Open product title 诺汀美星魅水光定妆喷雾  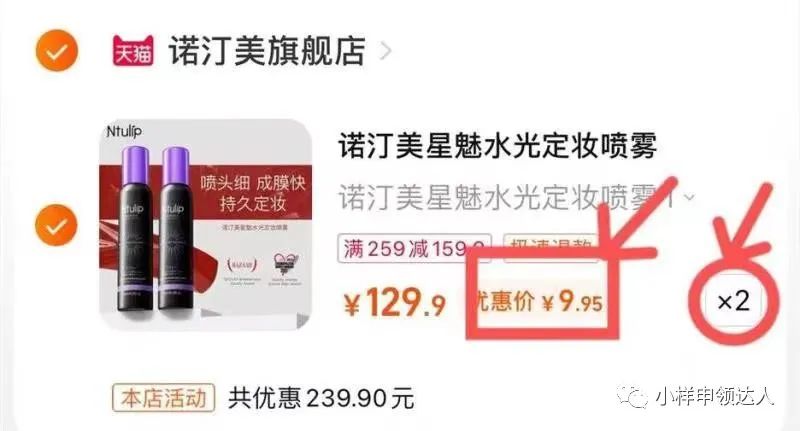pyautogui.click(x=497, y=146)
